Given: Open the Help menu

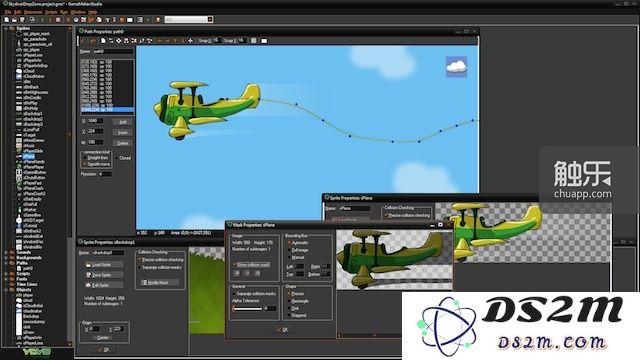Looking at the screenshot, I should point(93,12).
